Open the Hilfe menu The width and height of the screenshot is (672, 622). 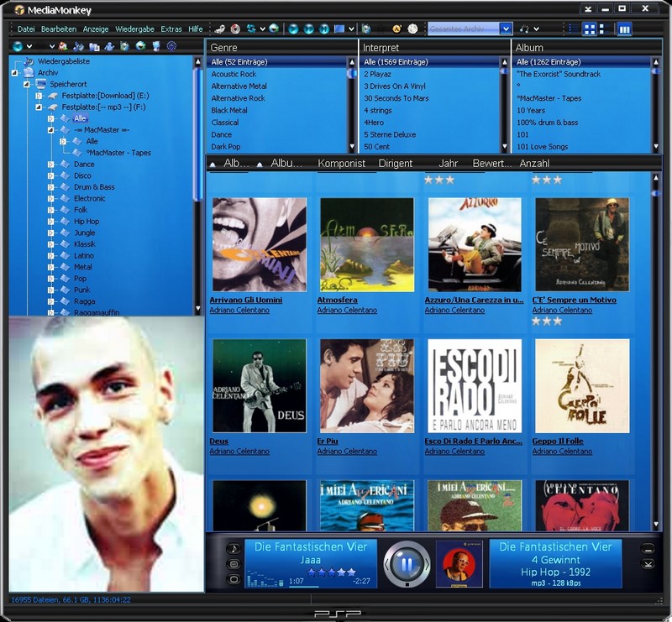point(196,29)
